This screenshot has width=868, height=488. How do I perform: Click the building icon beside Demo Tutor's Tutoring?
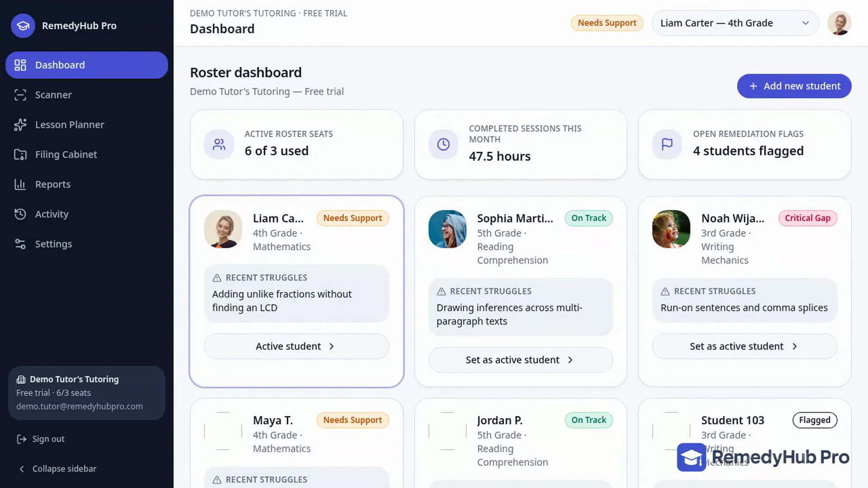21,380
